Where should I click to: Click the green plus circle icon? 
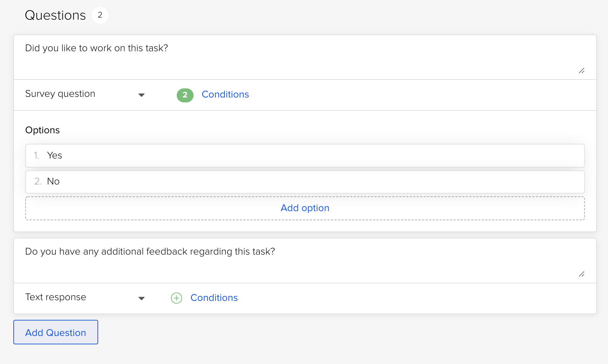pyautogui.click(x=176, y=298)
